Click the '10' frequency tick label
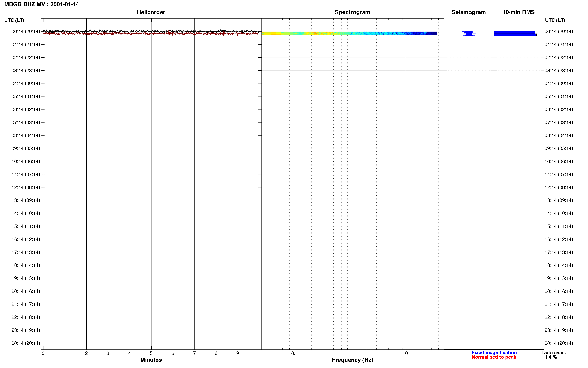 click(405, 353)
